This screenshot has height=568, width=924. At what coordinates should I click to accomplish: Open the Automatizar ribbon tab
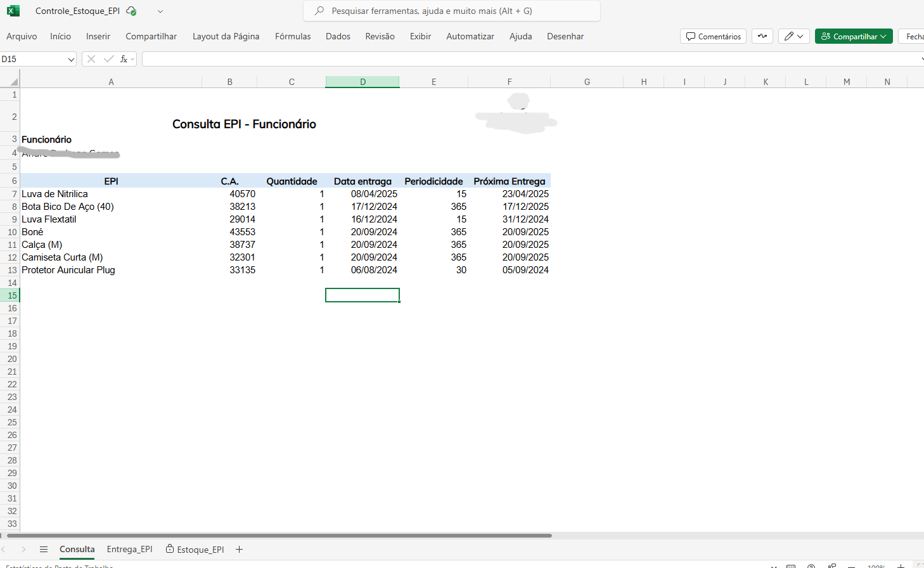pyautogui.click(x=470, y=36)
